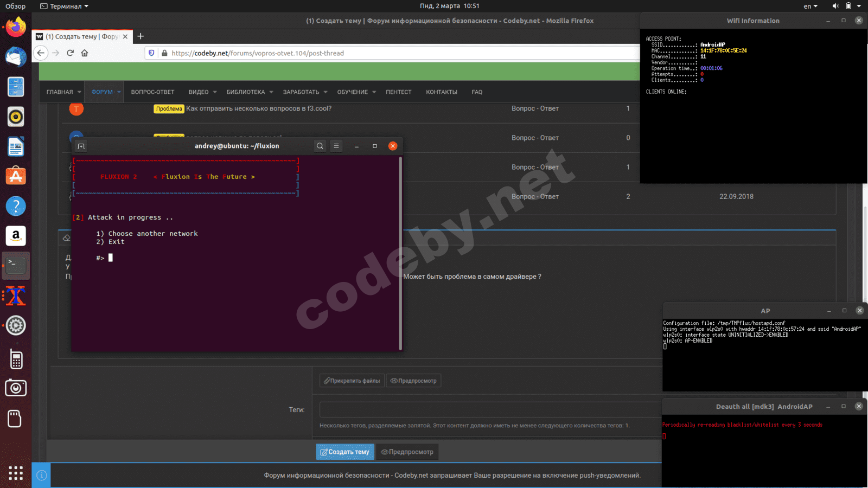Close the Создать тему browser tab
868x488 pixels.
tap(125, 36)
